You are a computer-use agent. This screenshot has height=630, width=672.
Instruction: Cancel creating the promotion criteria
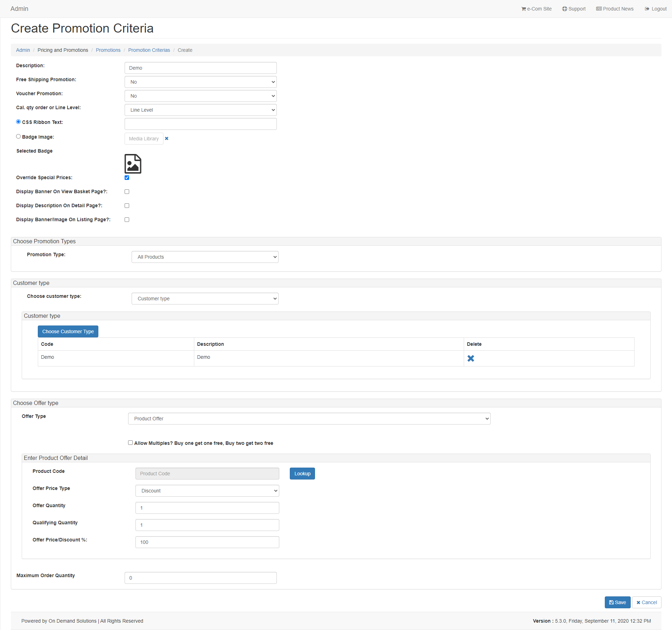[646, 602]
